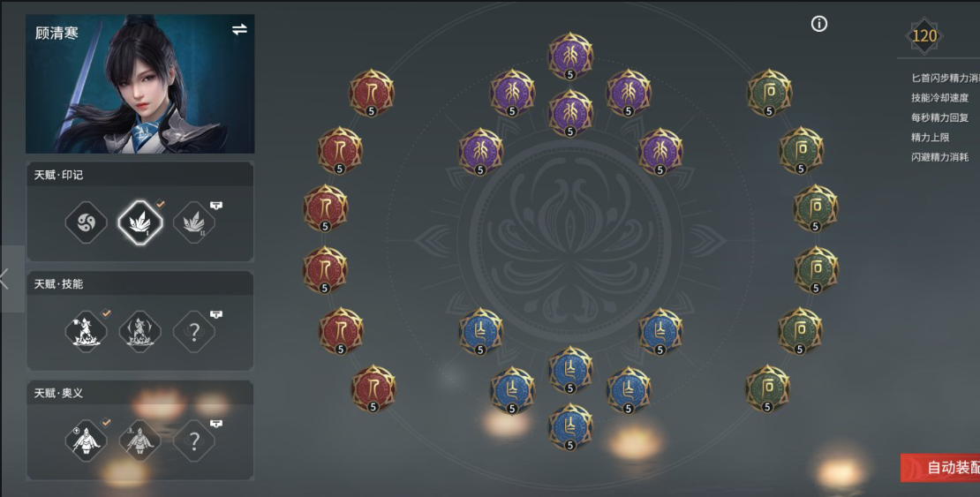980x497 pixels.
Task: Click the top red rune gem
Action: coord(371,93)
